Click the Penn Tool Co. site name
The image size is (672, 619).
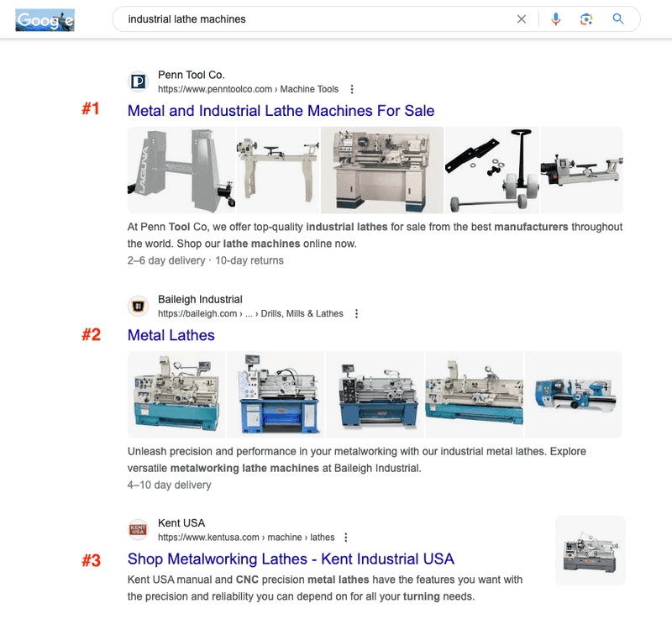click(x=192, y=75)
